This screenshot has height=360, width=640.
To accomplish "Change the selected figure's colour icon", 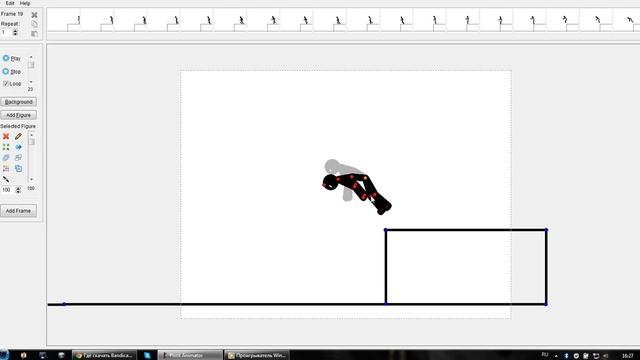I will tap(6, 158).
